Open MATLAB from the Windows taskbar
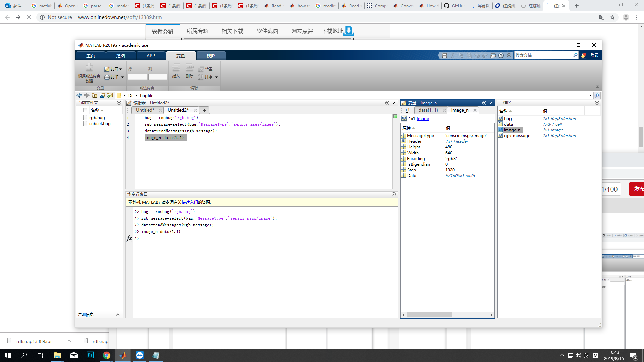Viewport: 644px width, 362px height. [123, 355]
